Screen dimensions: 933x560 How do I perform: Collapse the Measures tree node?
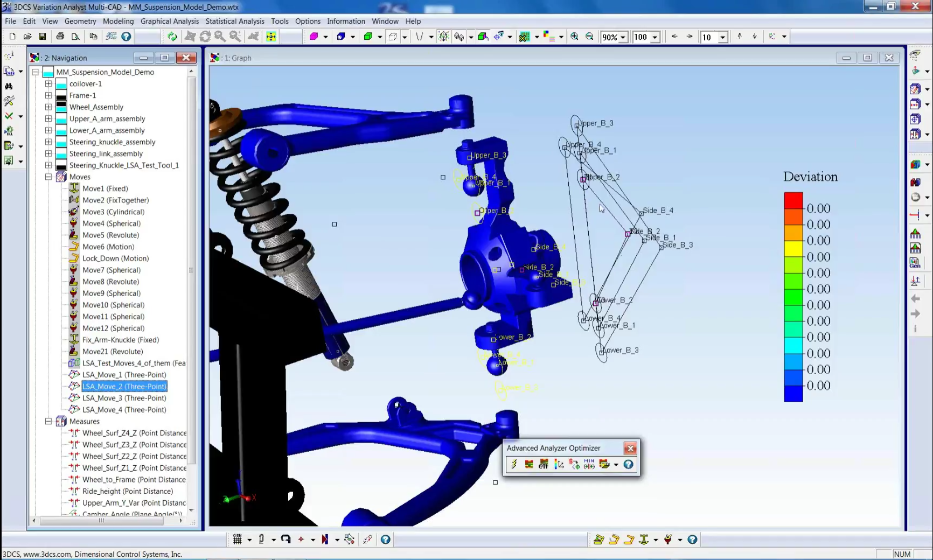click(48, 421)
